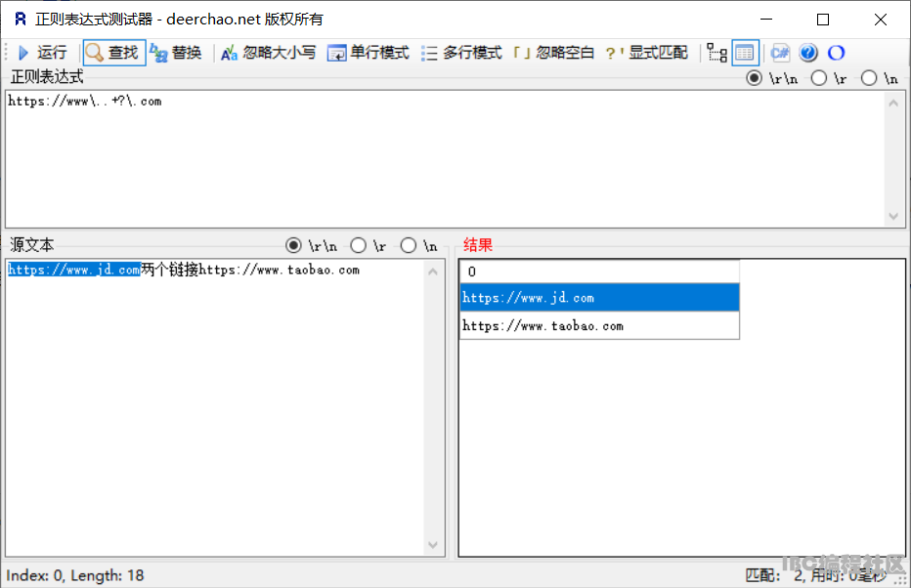Show results in tree view
This screenshot has height=588, width=911.
click(716, 53)
